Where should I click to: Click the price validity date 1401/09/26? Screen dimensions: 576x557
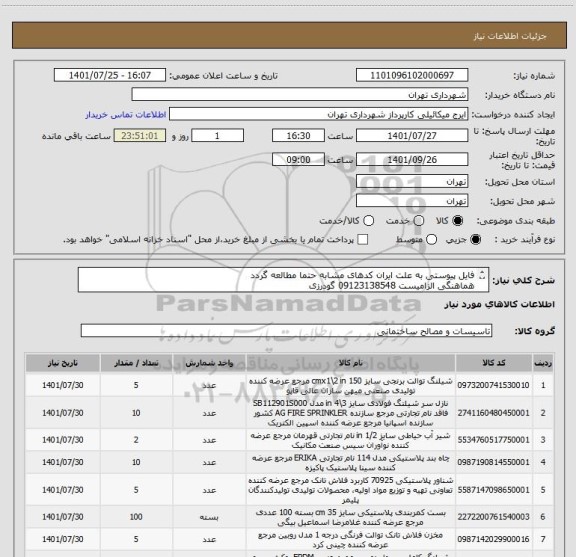click(x=412, y=159)
